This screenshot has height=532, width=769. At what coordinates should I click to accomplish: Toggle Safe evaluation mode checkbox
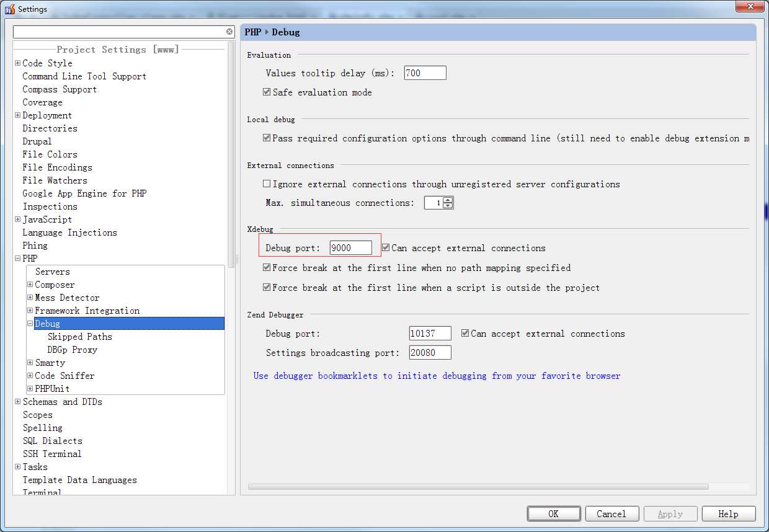click(x=267, y=92)
